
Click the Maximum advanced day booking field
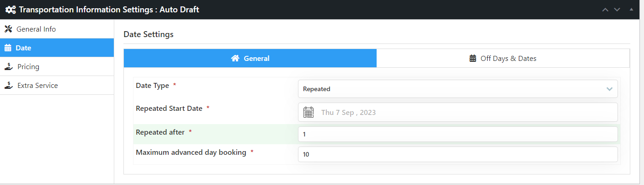coord(458,154)
